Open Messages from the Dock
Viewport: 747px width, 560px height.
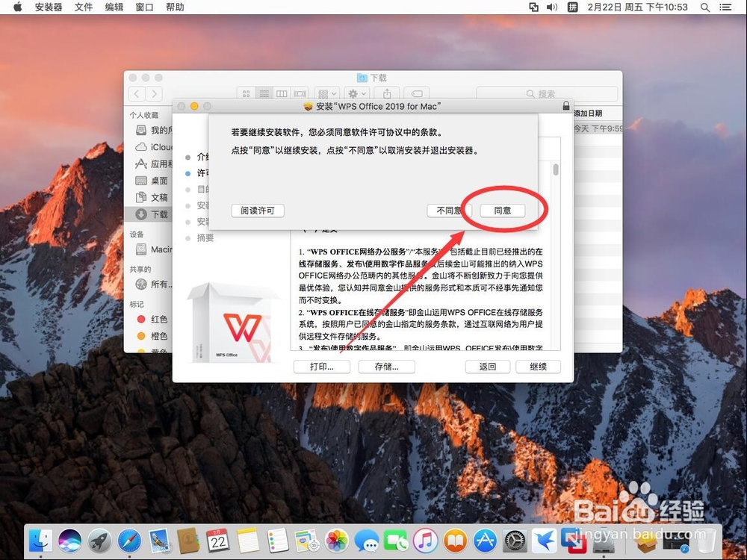(x=366, y=541)
